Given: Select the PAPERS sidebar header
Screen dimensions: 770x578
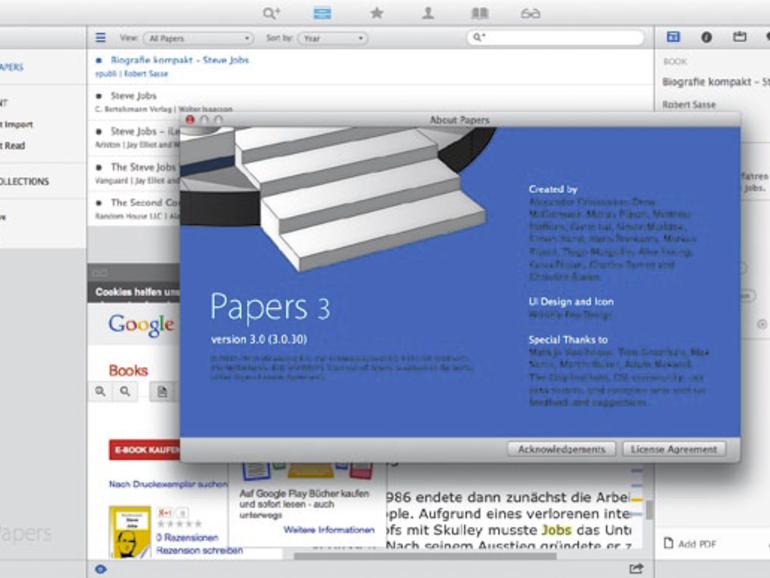Looking at the screenshot, I should (x=12, y=67).
